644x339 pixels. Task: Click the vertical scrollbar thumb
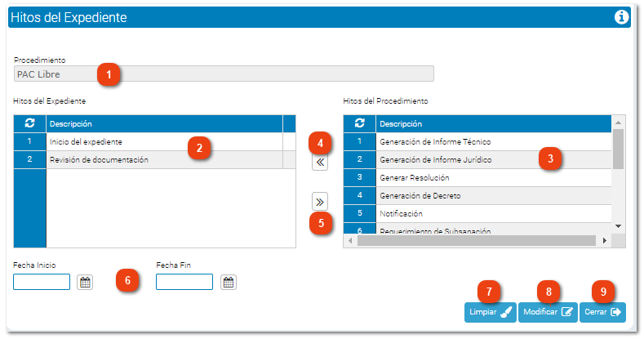(x=618, y=149)
